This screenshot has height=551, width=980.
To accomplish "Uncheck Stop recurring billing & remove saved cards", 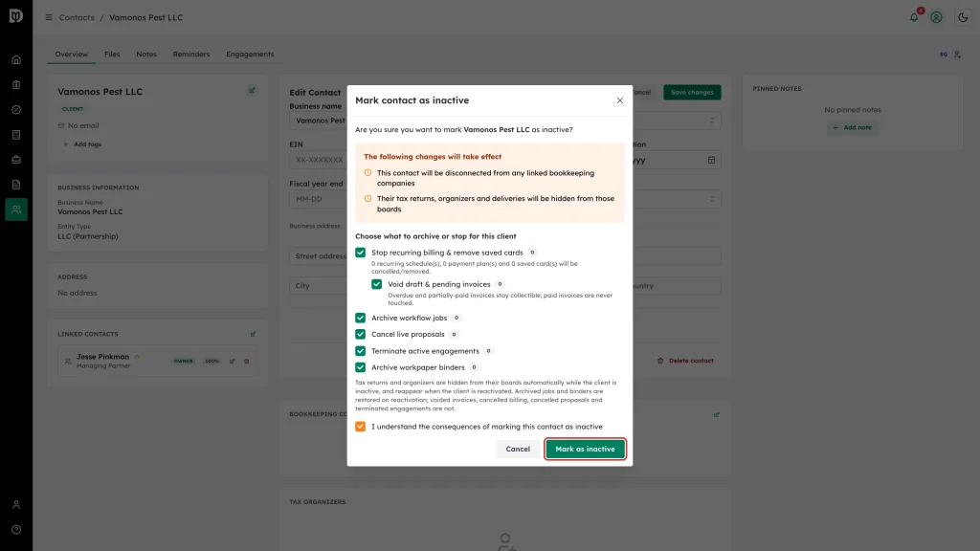I will (361, 253).
